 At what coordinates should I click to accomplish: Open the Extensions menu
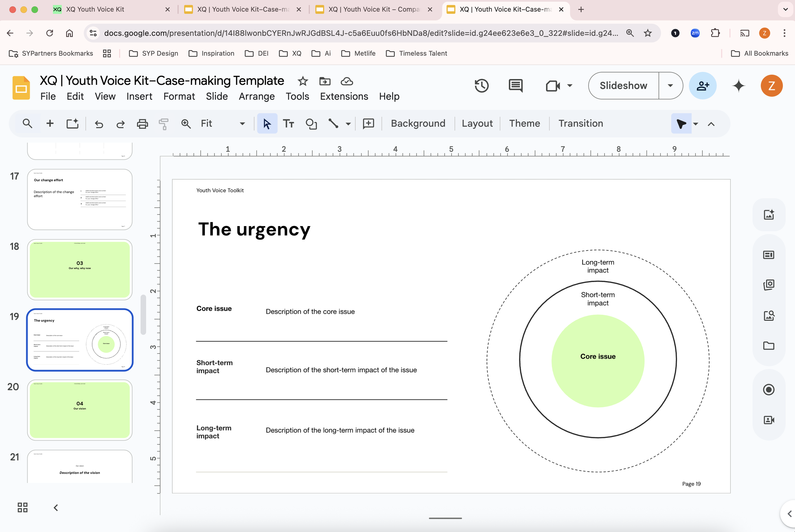tap(344, 96)
